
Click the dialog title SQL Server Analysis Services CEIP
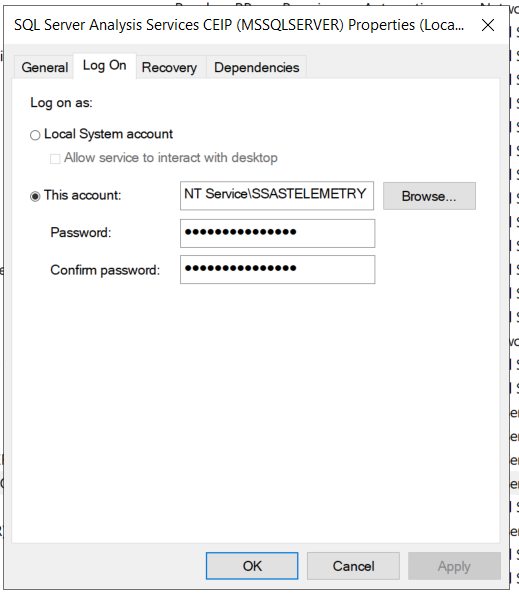[239, 25]
